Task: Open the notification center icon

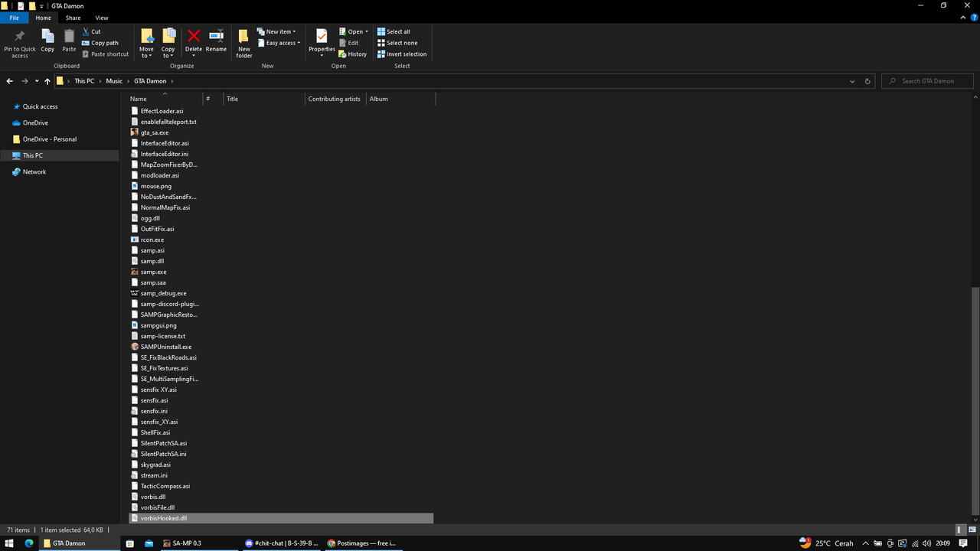Action: [963, 543]
